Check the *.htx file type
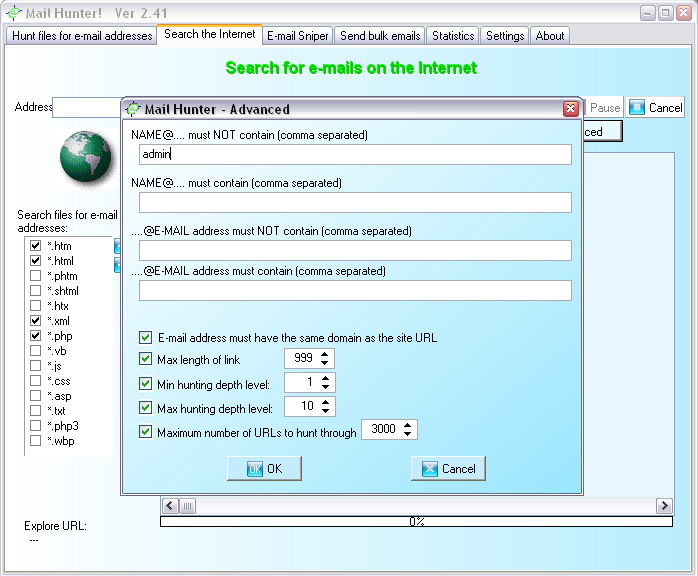The image size is (698, 576). (36, 306)
